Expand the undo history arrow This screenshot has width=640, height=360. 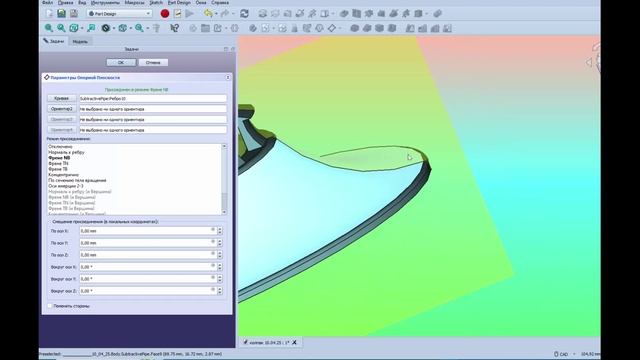216,13
